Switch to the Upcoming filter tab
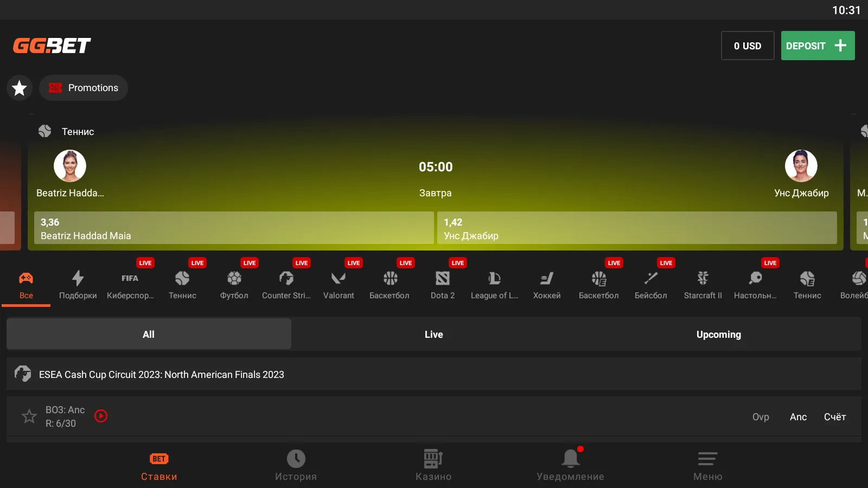 (x=718, y=335)
